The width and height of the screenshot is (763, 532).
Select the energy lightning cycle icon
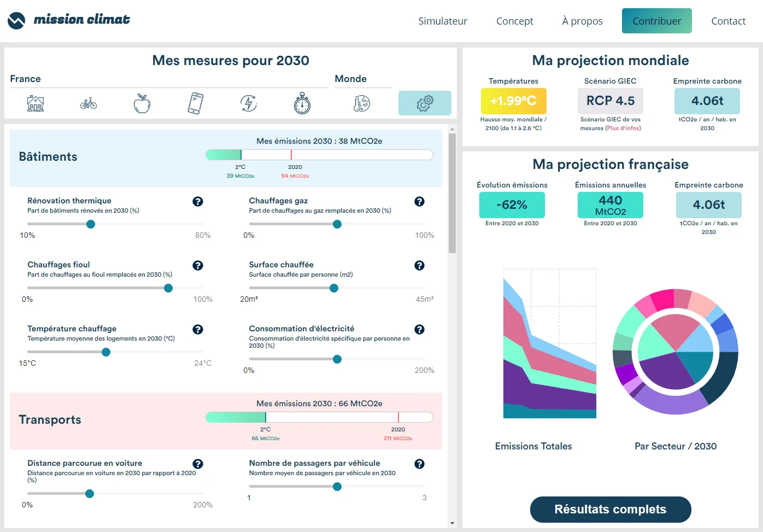pyautogui.click(x=248, y=103)
